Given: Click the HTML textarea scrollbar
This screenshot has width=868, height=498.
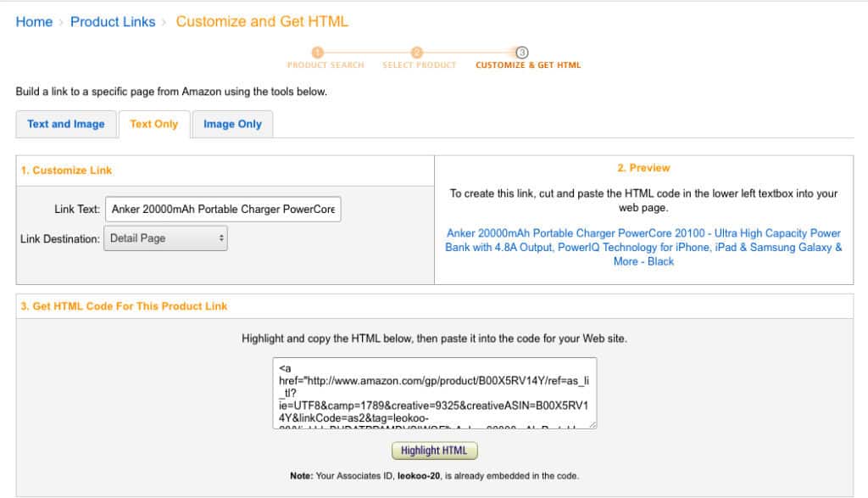Looking at the screenshot, I should click(593, 390).
